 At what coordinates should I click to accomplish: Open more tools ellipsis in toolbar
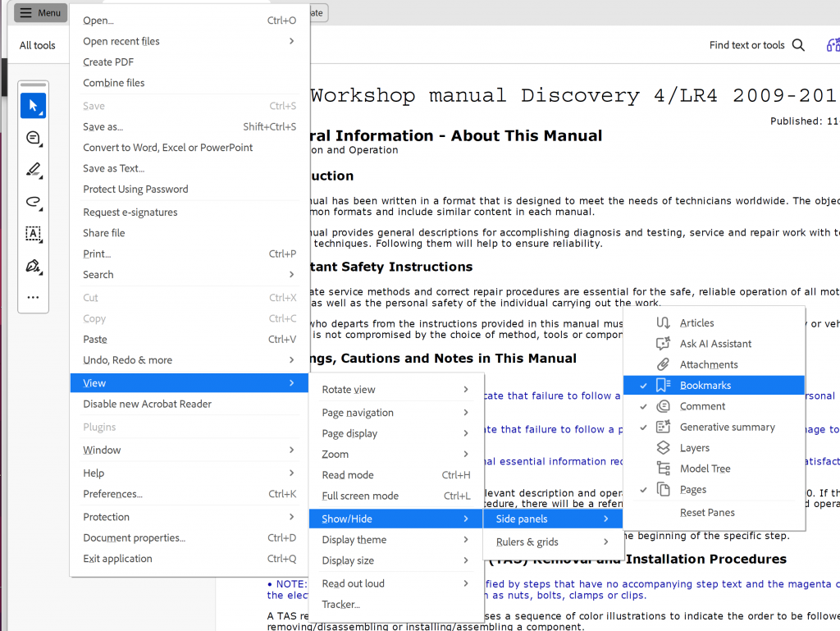point(33,297)
